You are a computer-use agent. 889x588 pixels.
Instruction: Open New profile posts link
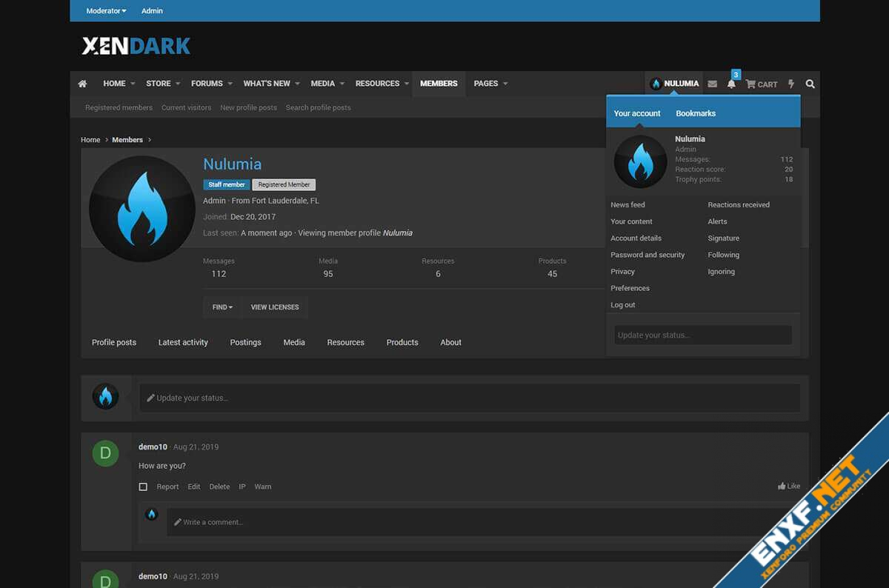[x=248, y=107]
